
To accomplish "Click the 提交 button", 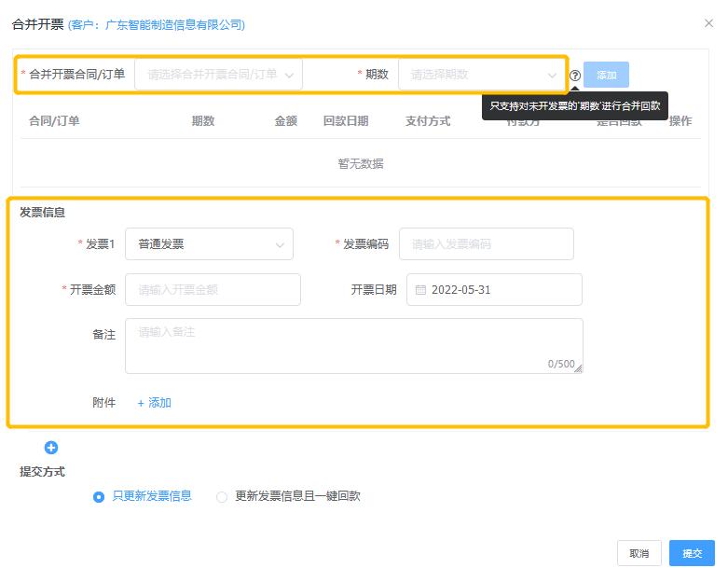I will (x=692, y=553).
